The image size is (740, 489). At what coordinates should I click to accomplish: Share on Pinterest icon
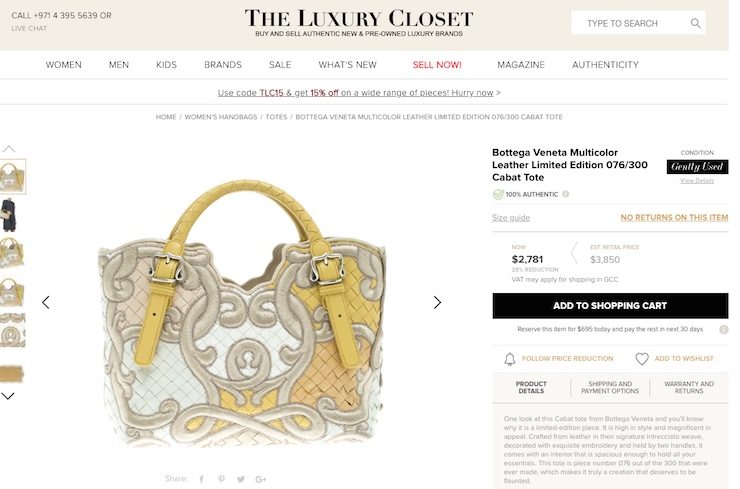(221, 479)
